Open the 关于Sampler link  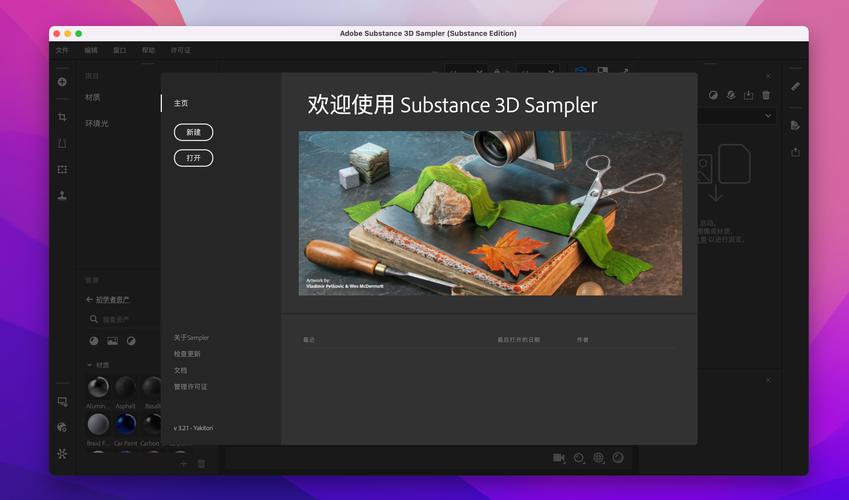pos(191,337)
